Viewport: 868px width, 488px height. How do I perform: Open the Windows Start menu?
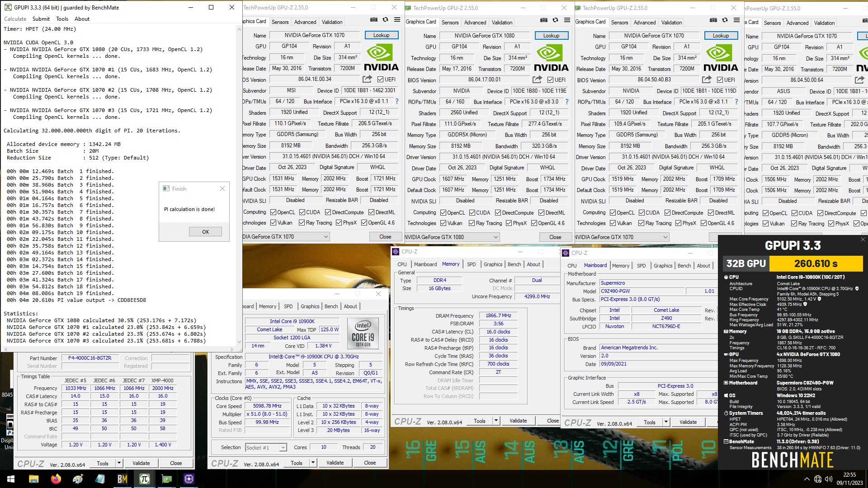click(11, 479)
